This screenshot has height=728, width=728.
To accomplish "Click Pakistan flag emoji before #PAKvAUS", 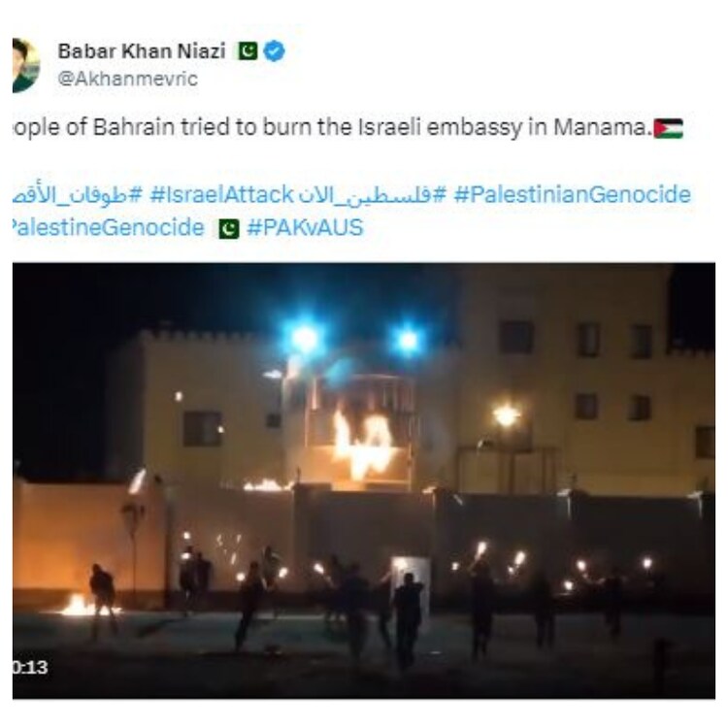I will pyautogui.click(x=229, y=229).
